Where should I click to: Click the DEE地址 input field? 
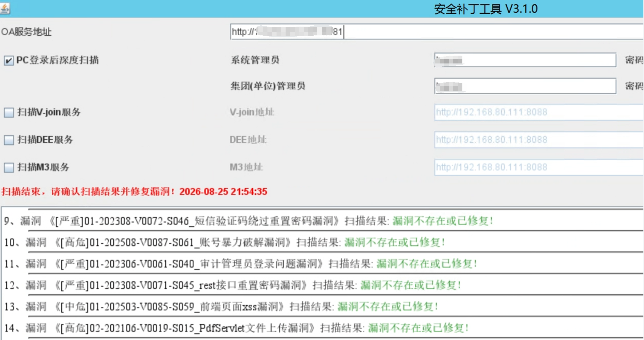click(539, 140)
